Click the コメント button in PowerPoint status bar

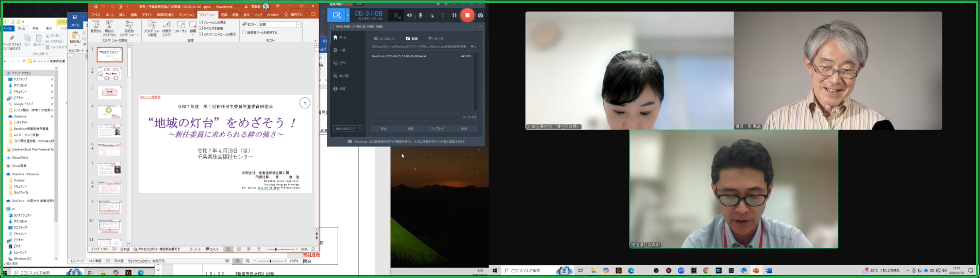click(x=212, y=249)
